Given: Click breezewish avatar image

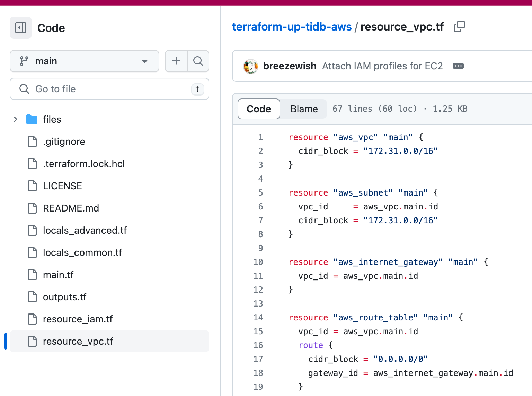Looking at the screenshot, I should point(251,66).
